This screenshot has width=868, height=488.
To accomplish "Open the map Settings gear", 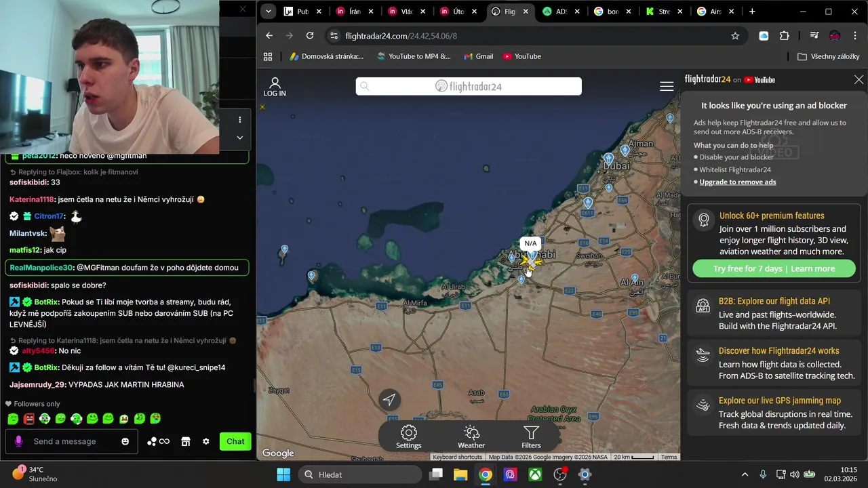I will click(408, 436).
